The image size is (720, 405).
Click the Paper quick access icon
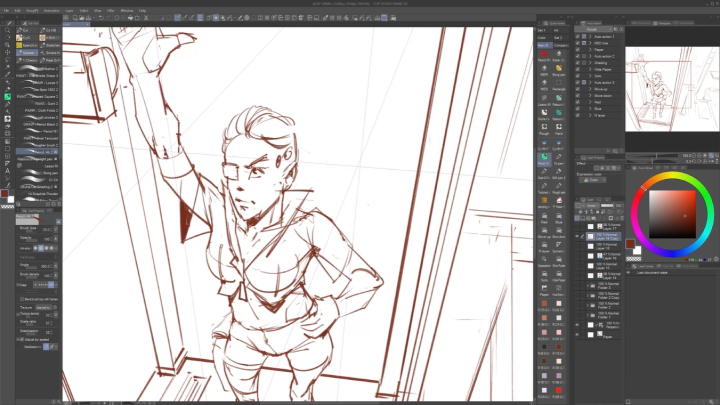544,289
